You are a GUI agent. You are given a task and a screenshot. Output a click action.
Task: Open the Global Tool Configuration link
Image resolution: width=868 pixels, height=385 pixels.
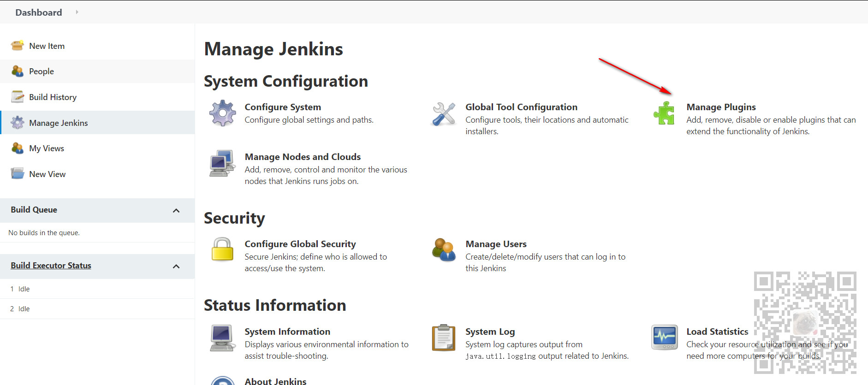point(521,107)
